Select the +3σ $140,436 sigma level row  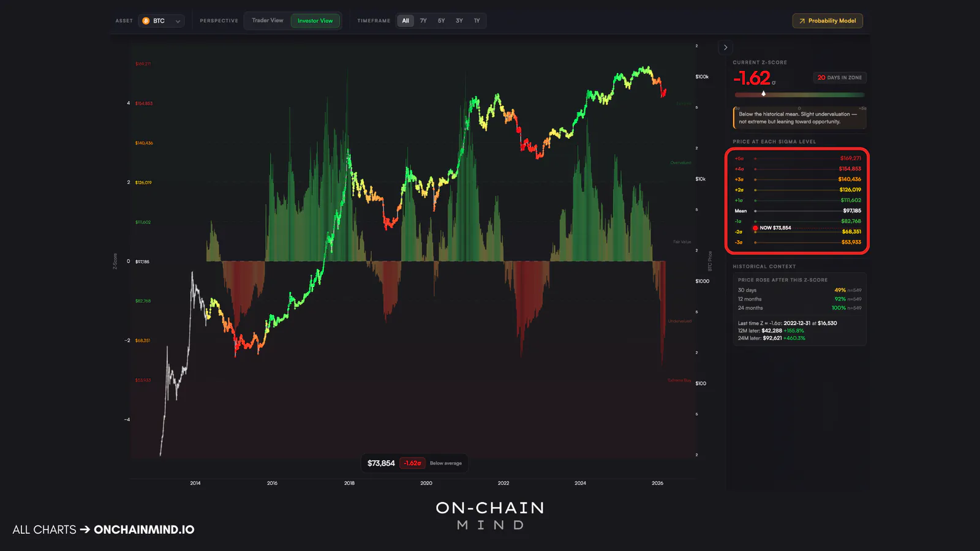tap(797, 179)
